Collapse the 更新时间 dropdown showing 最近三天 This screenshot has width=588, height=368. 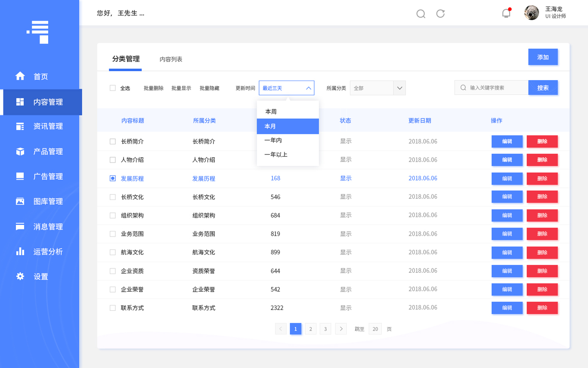[286, 88]
